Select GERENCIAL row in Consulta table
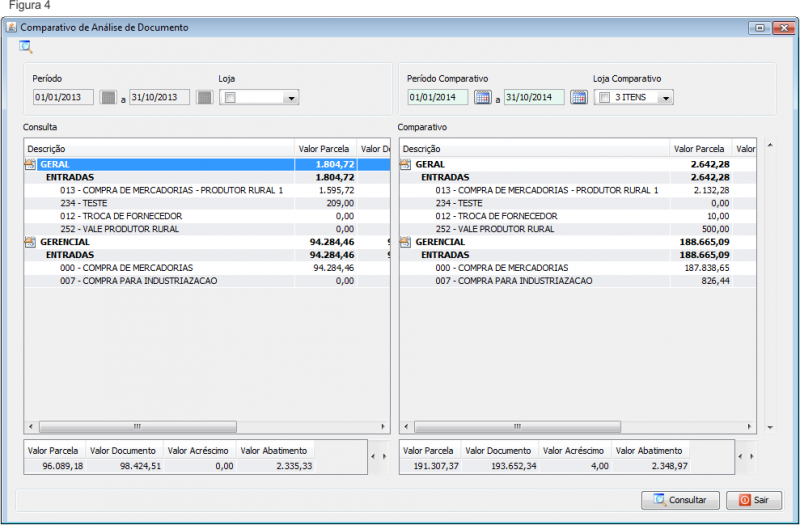This screenshot has width=800, height=525. [x=207, y=242]
